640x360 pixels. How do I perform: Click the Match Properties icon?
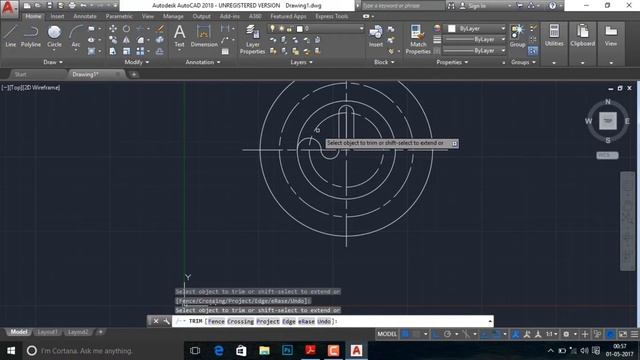tap(418, 39)
